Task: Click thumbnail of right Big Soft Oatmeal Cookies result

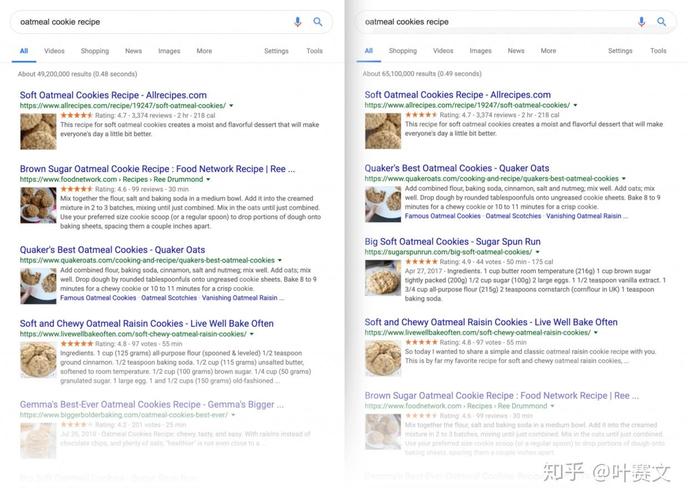Action: [382, 277]
